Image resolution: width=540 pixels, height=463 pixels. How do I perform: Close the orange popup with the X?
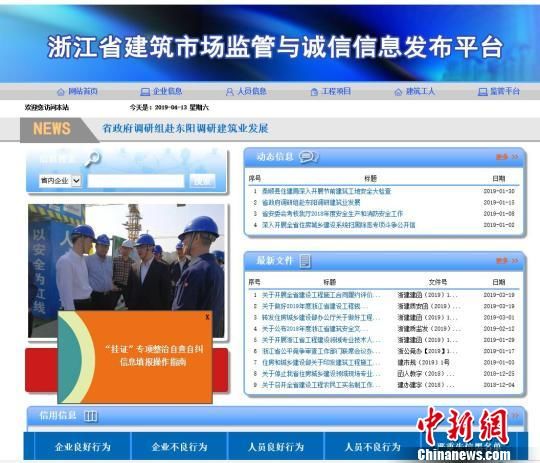(x=207, y=317)
